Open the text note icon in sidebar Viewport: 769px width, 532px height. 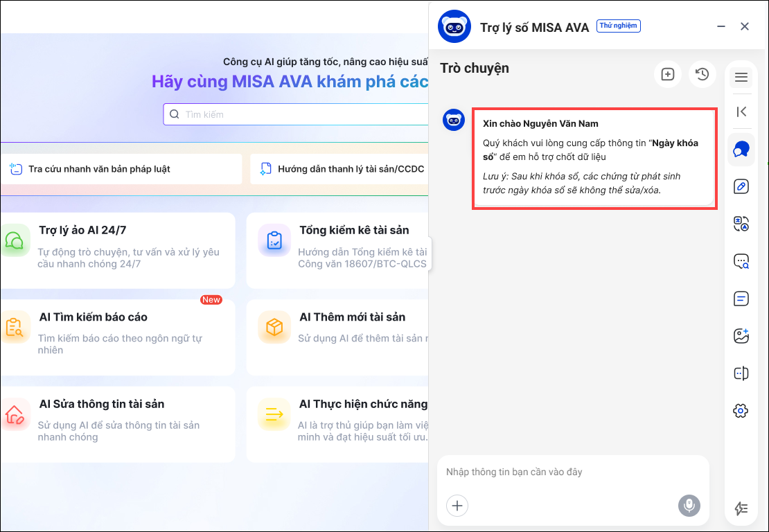click(x=741, y=299)
